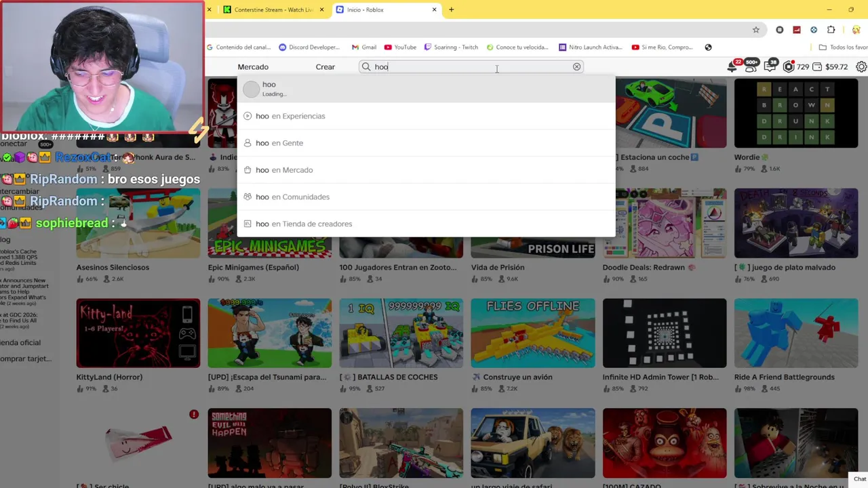Image resolution: width=868 pixels, height=488 pixels.
Task: Open the 'Something evil will happen' thumbnail
Action: (270, 443)
